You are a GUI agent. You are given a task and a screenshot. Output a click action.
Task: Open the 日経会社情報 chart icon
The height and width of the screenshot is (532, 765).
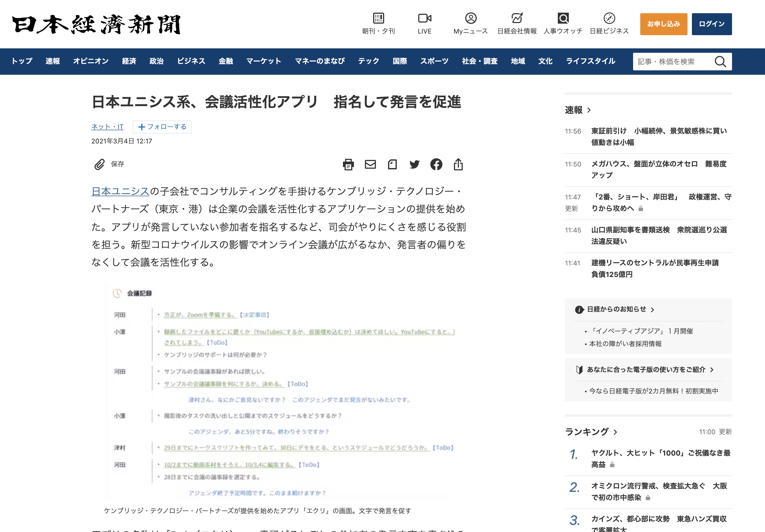517,18
